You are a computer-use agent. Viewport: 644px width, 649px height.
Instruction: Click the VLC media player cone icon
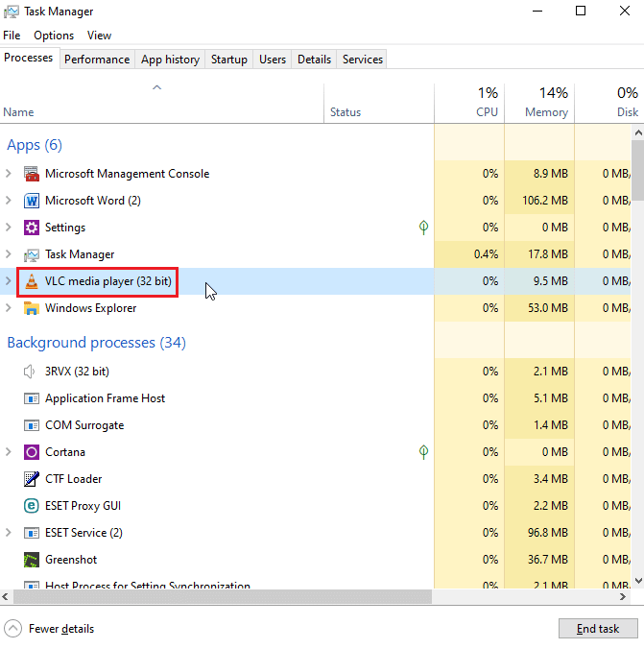click(x=32, y=281)
